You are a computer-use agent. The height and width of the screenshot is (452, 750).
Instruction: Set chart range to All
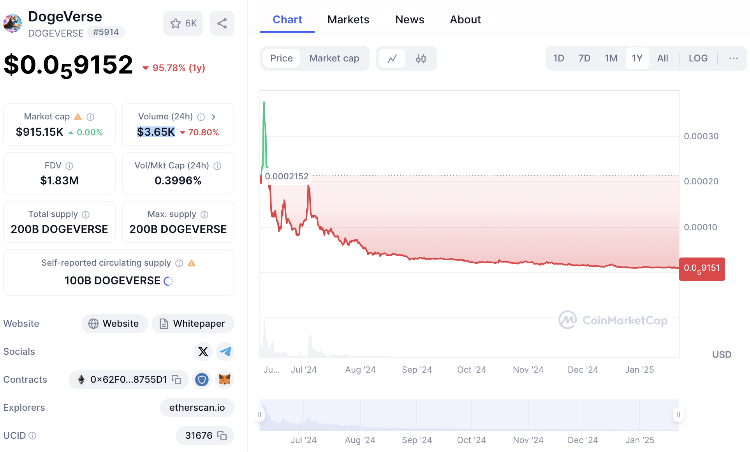pos(662,58)
